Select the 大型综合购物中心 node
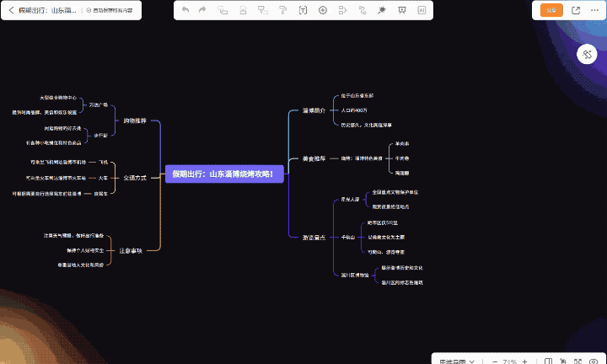This screenshot has width=607, height=364. tap(58, 98)
